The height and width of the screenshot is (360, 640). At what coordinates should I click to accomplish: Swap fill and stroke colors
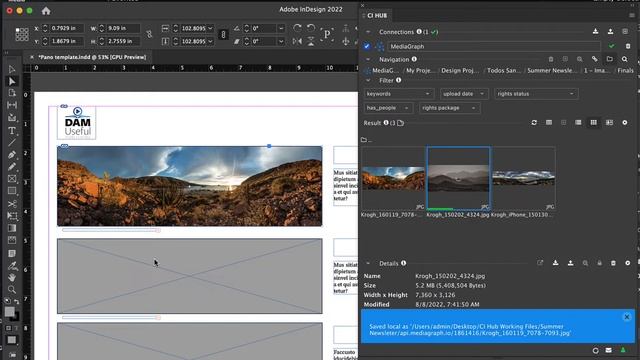click(17, 301)
